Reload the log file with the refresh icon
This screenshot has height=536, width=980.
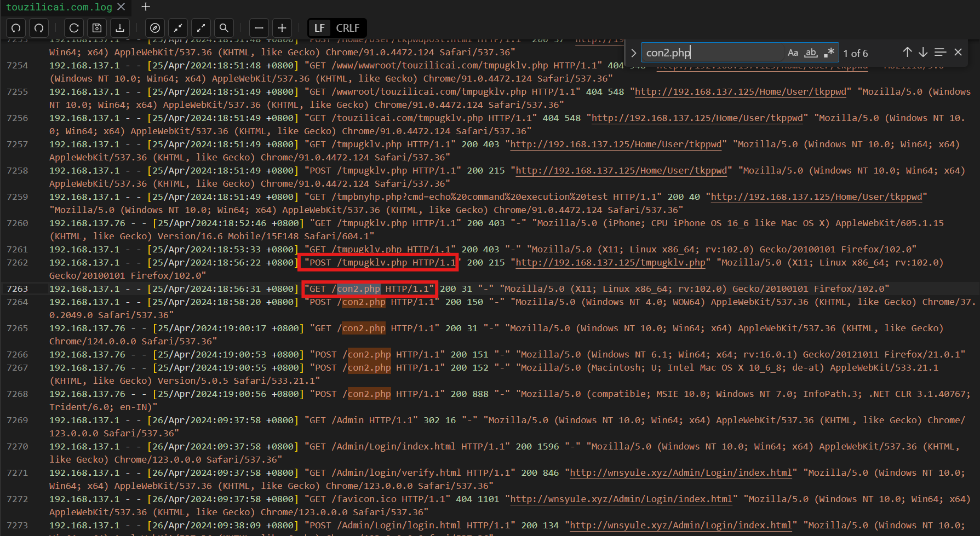pyautogui.click(x=74, y=28)
